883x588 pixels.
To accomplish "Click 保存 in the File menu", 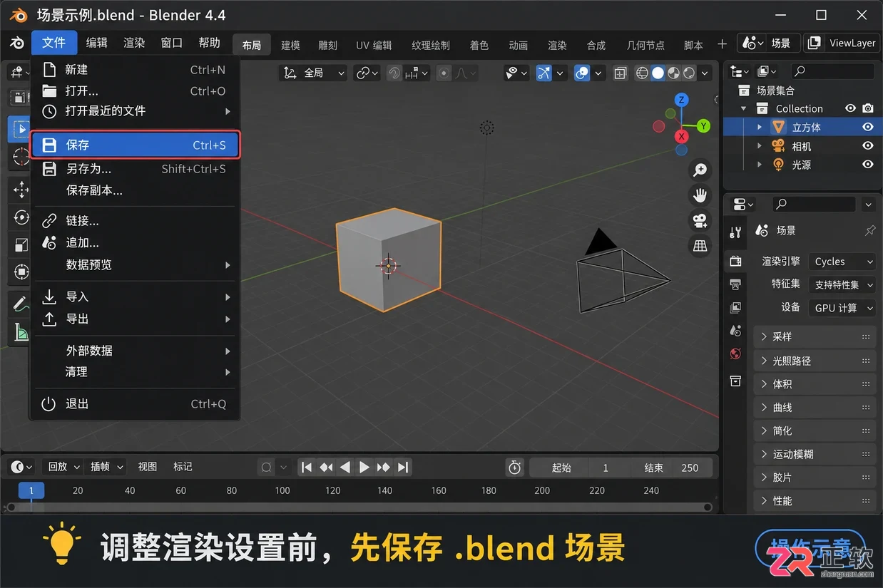I will 135,145.
